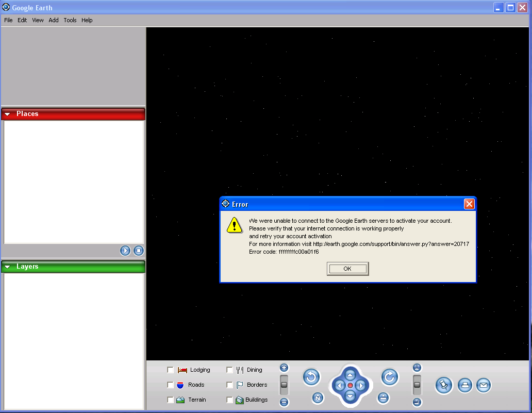This screenshot has height=413, width=532.
Task: Open the Tools menu
Action: coord(70,20)
